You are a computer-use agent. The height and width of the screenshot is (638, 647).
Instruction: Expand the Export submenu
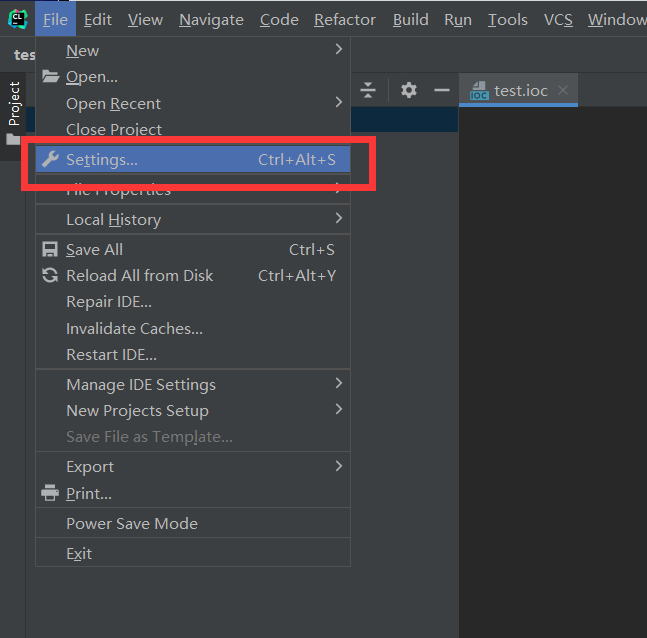coord(193,467)
